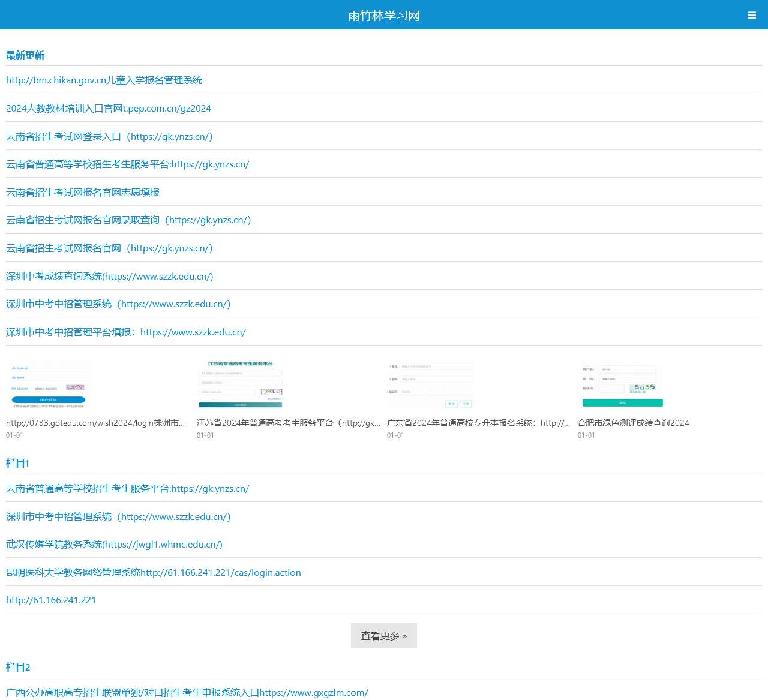768x700 pixels.
Task: Click the 合肥市绿色测评 thumbnail image
Action: 621,385
